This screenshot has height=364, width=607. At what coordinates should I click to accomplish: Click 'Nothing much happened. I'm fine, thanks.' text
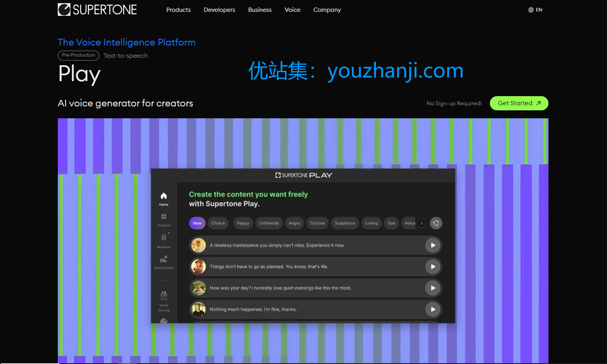point(253,309)
